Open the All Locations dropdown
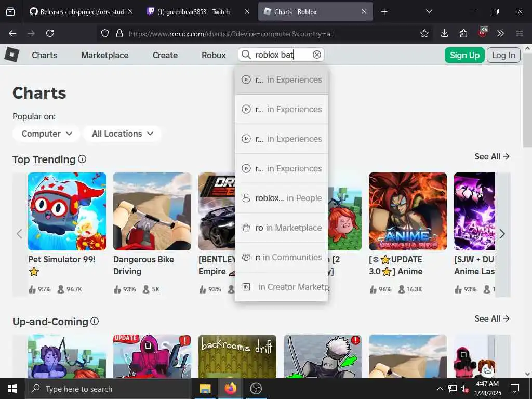This screenshot has height=399, width=532. coord(122,134)
